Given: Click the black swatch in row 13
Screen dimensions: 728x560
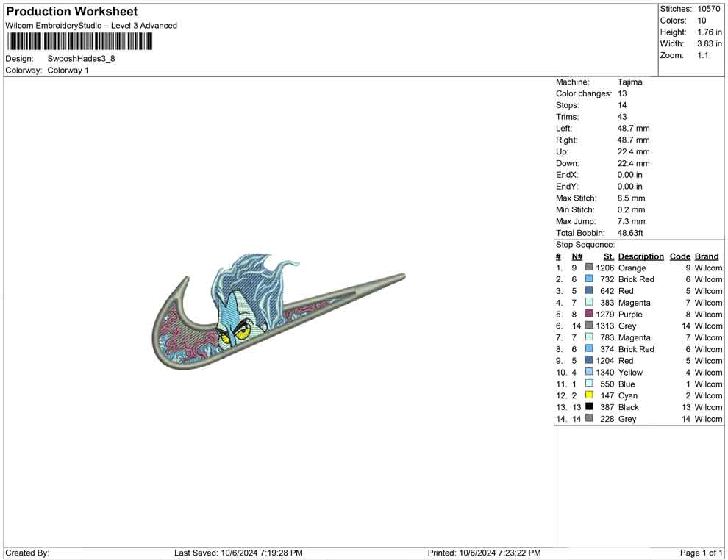Looking at the screenshot, I should 589,407.
